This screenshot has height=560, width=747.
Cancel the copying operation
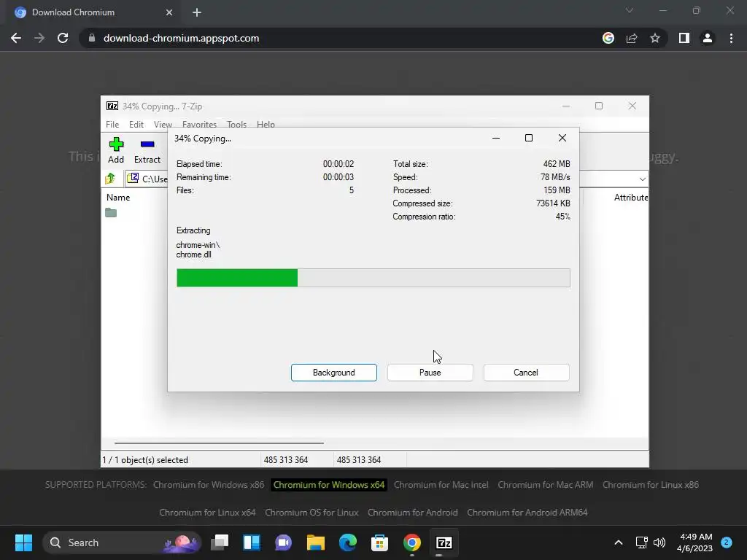pyautogui.click(x=526, y=373)
